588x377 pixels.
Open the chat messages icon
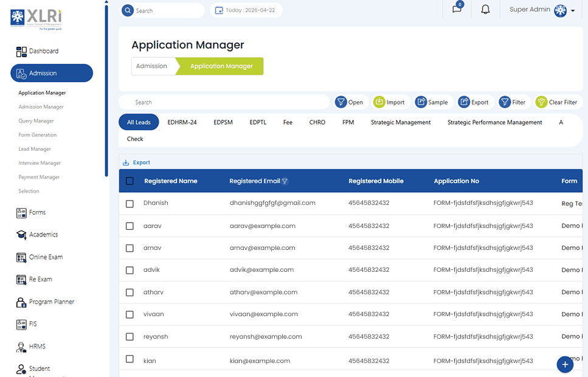coord(457,9)
